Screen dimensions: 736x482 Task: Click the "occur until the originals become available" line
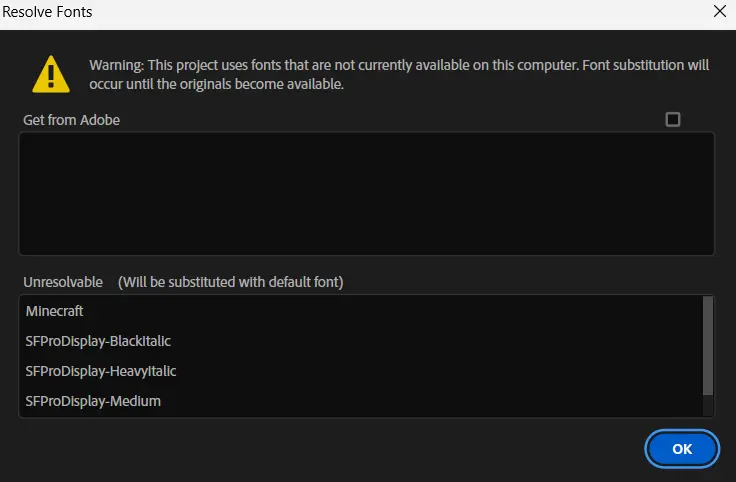pos(216,84)
